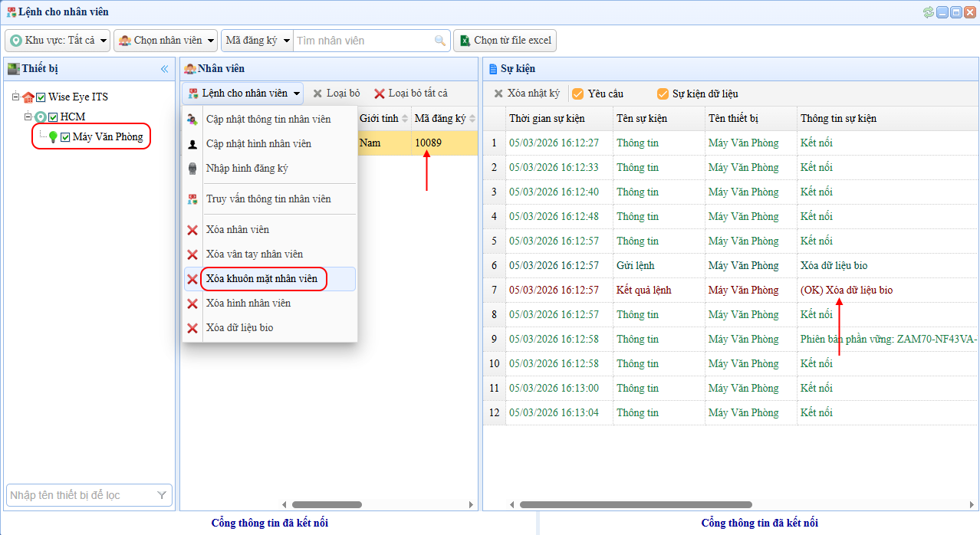Click the grey X icon for Loại bỏ
This screenshot has width=980, height=535.
[x=317, y=94]
